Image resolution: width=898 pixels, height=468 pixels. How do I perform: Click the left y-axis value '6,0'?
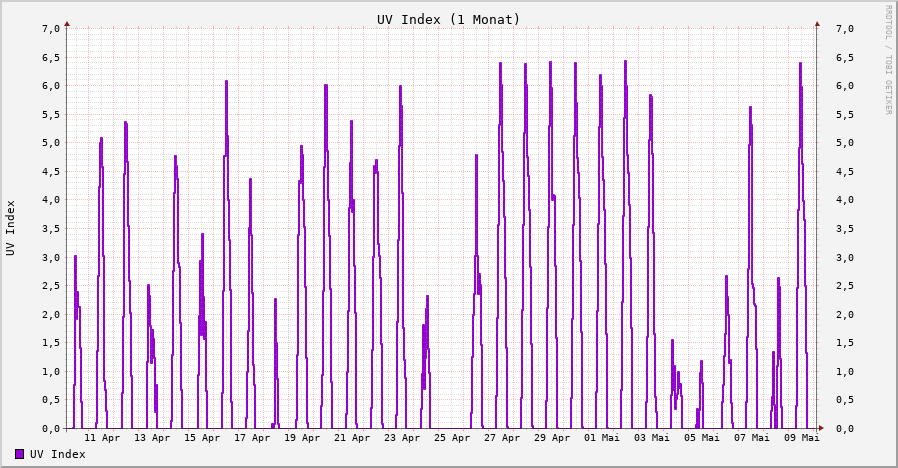51,86
